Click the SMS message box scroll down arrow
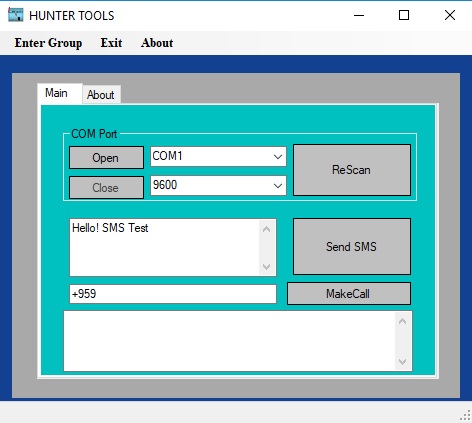Viewport: 472px width, 423px height. (x=266, y=266)
